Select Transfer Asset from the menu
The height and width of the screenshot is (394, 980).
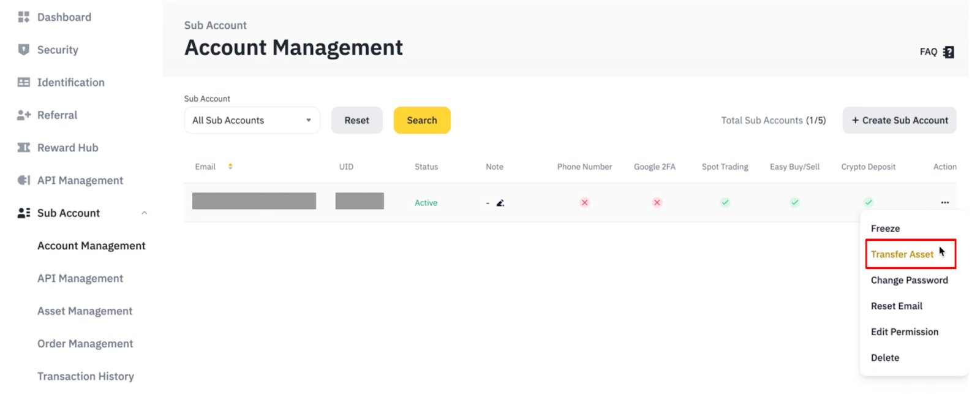pos(902,254)
